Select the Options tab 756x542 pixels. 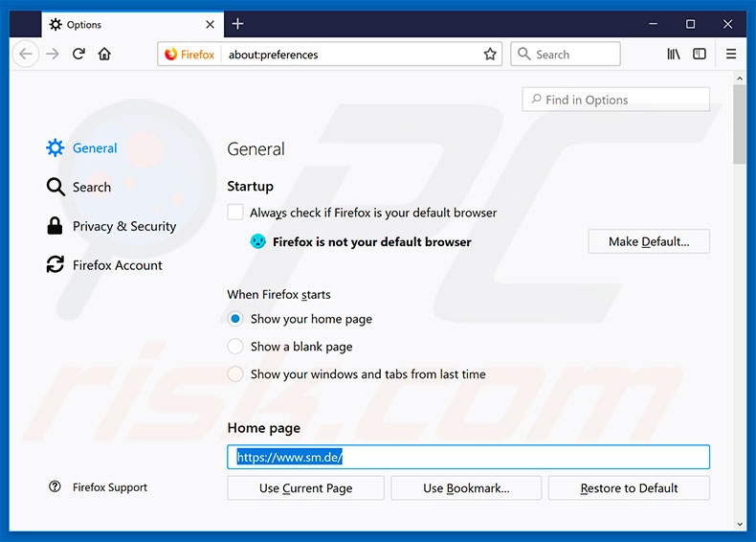coord(133,24)
